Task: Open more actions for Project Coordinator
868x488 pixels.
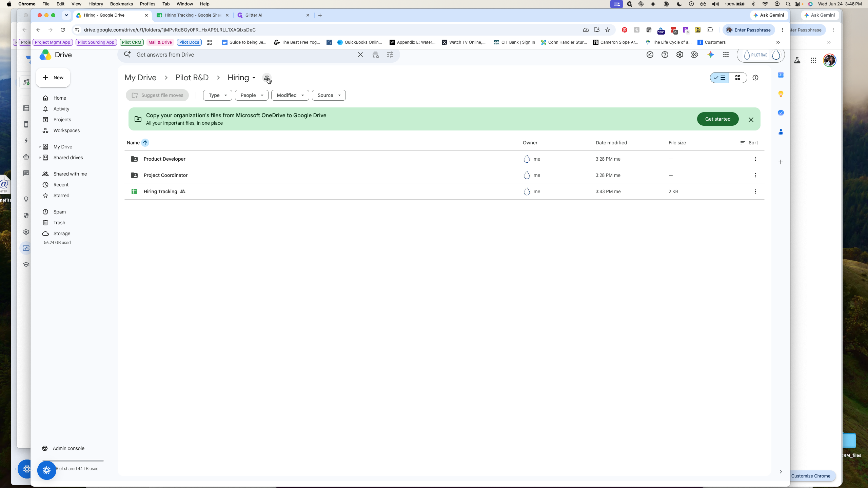Action: point(755,175)
